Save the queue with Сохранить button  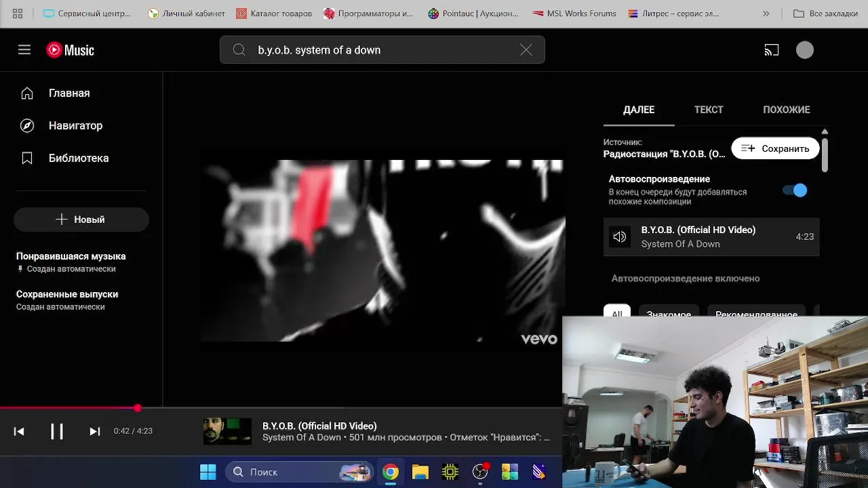tap(775, 148)
